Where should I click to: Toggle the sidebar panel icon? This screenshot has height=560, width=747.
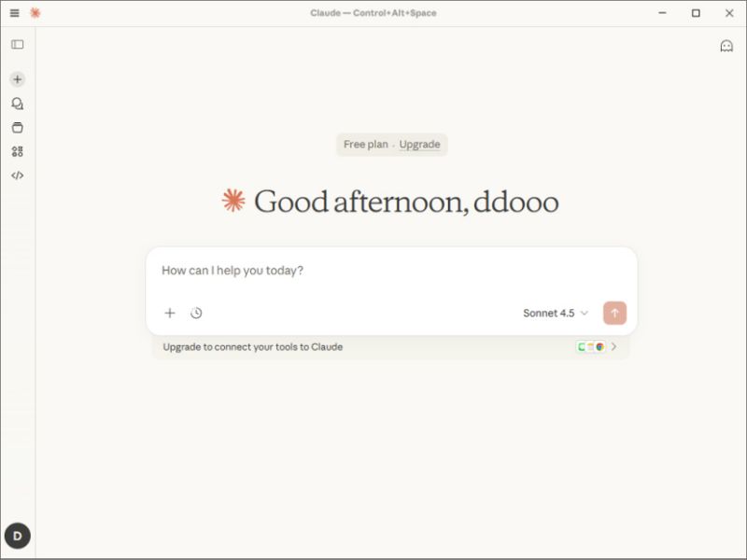pos(18,44)
